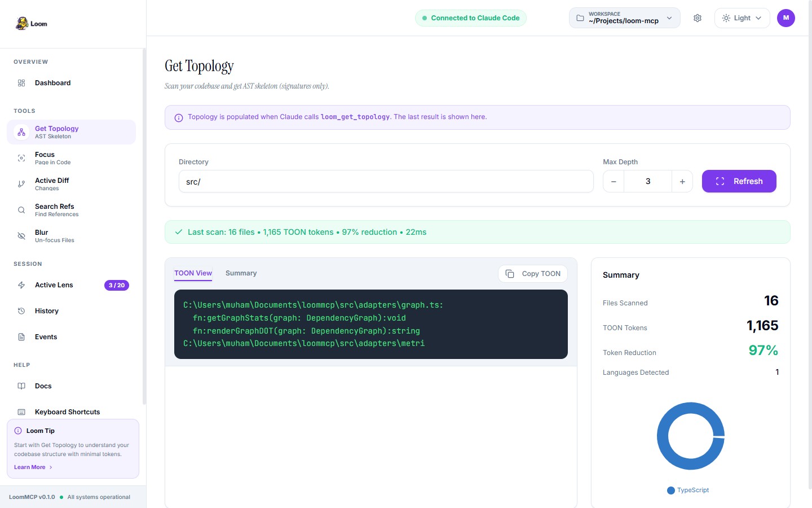The height and width of the screenshot is (508, 812).
Task: Increase Max Depth with the plus stepper
Action: click(682, 181)
